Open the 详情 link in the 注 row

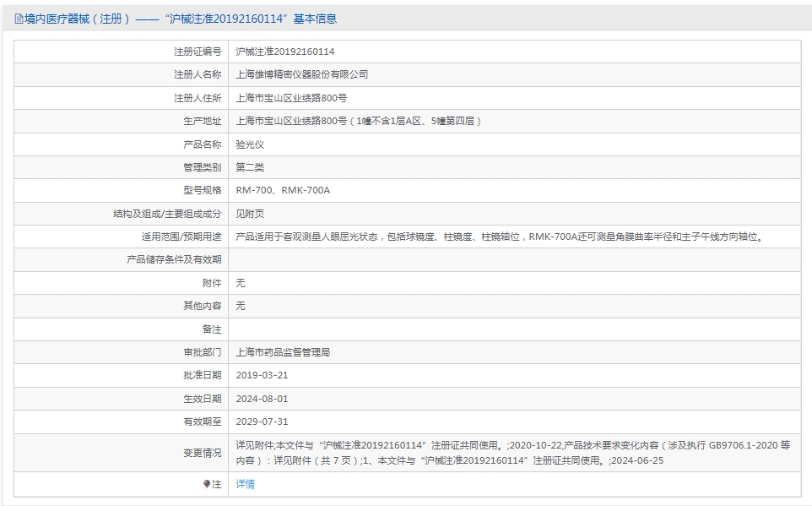(x=245, y=484)
